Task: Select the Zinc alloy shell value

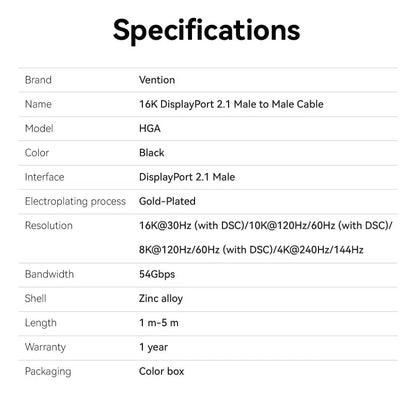Action: click(x=161, y=299)
